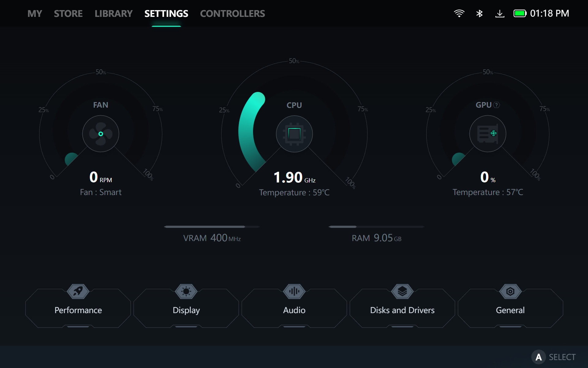Open Audio settings
Image resolution: width=588 pixels, height=368 pixels.
point(294,310)
